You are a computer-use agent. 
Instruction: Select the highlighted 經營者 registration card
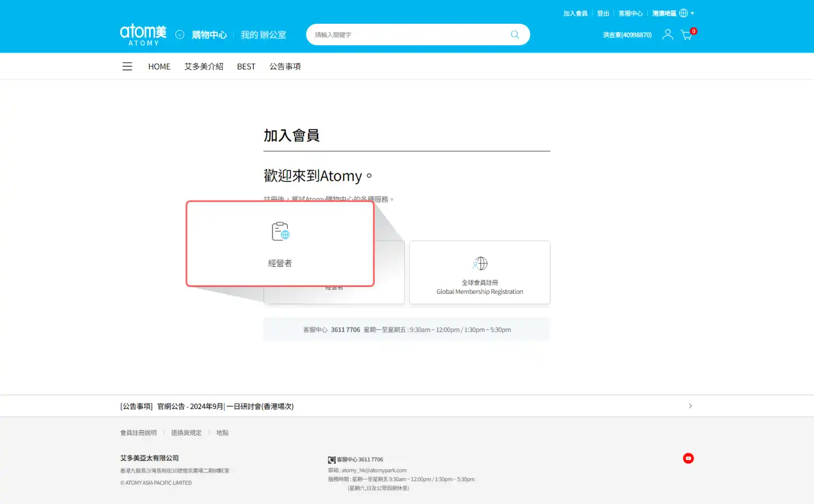(280, 244)
